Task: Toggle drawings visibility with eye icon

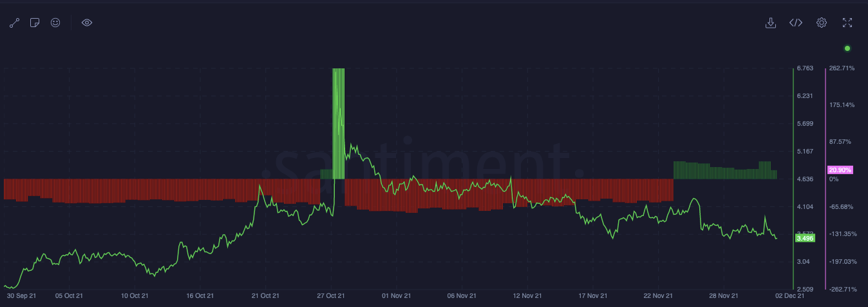Action: tap(87, 23)
